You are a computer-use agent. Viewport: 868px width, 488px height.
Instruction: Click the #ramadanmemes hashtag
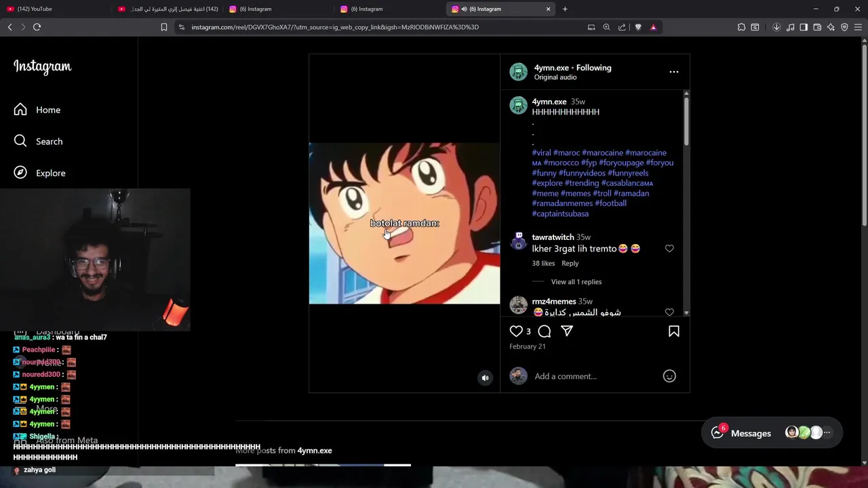click(562, 203)
